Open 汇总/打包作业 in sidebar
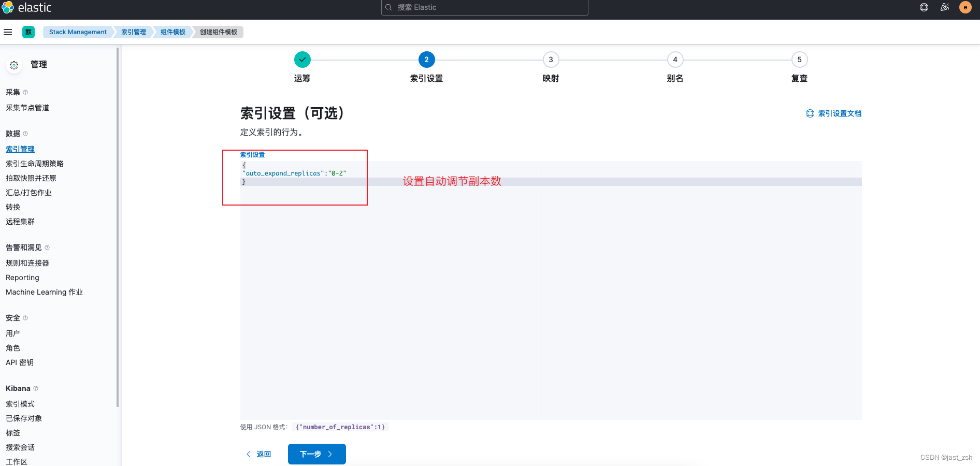The image size is (980, 466). click(28, 193)
